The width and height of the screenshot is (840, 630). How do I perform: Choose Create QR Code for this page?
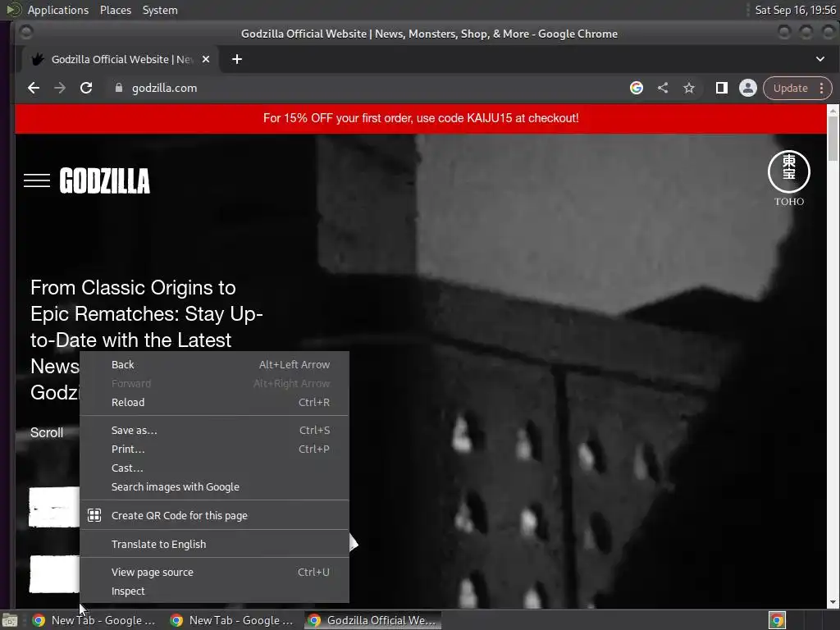point(214,515)
